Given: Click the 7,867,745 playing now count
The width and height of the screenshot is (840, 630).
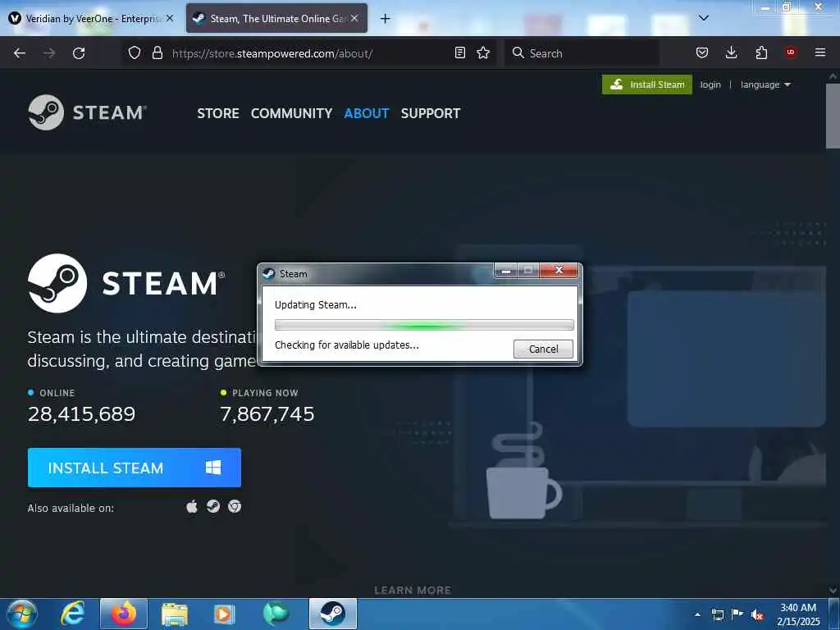Looking at the screenshot, I should pyautogui.click(x=267, y=413).
